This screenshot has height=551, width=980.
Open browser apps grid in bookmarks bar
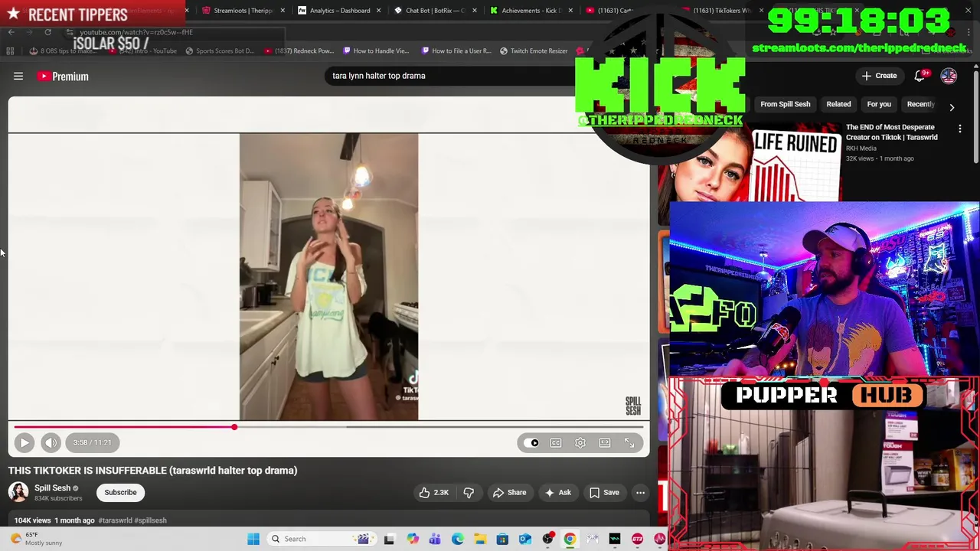(10, 51)
